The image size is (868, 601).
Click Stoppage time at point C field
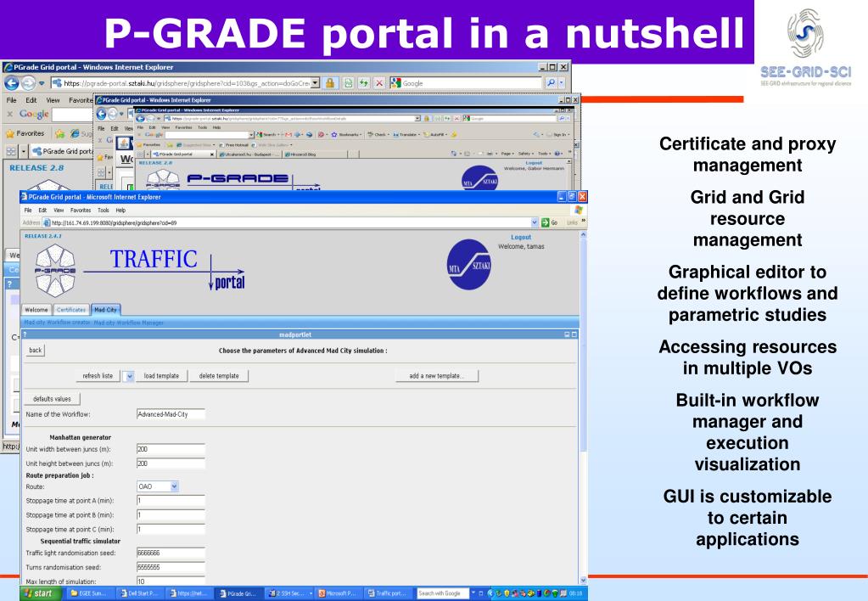tap(171, 530)
